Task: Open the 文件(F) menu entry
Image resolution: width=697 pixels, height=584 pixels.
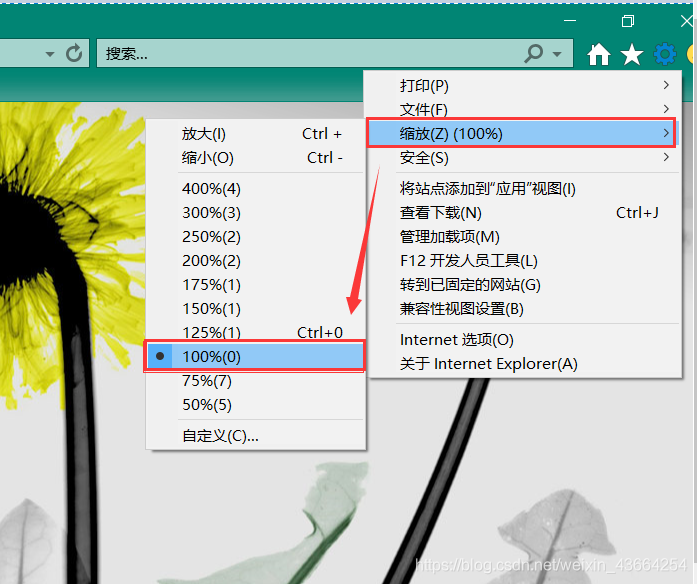Action: tap(523, 109)
